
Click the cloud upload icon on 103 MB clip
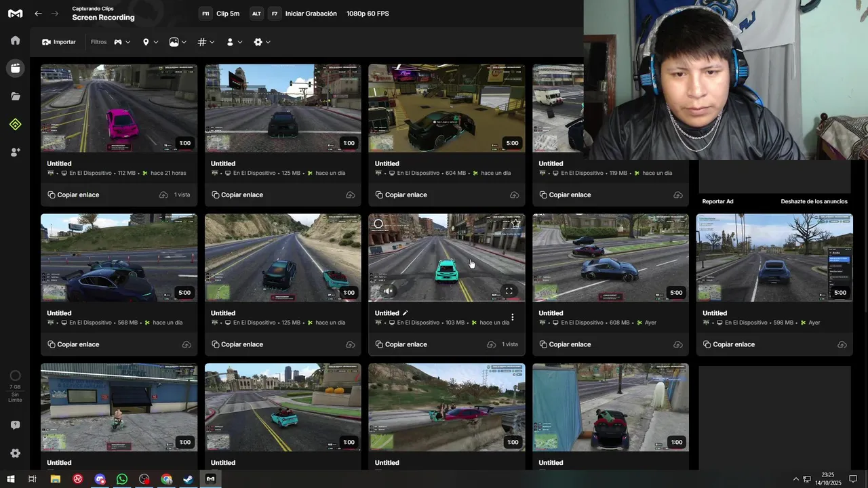tap(491, 344)
